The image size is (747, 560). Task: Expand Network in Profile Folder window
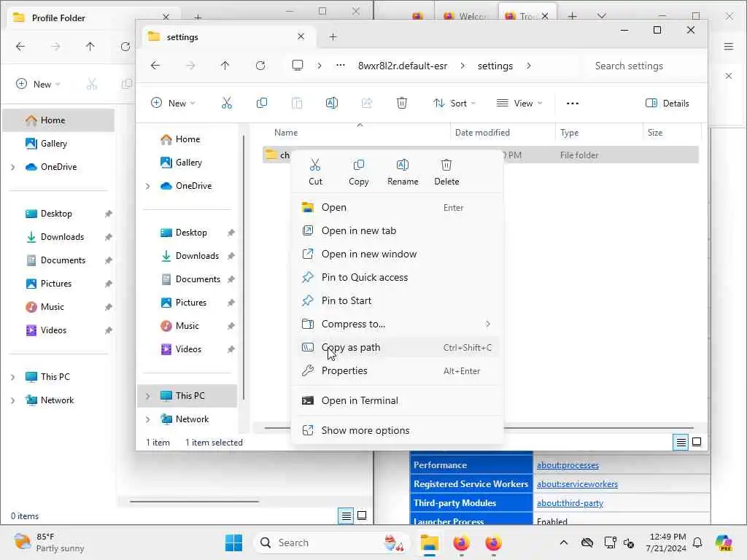point(13,400)
